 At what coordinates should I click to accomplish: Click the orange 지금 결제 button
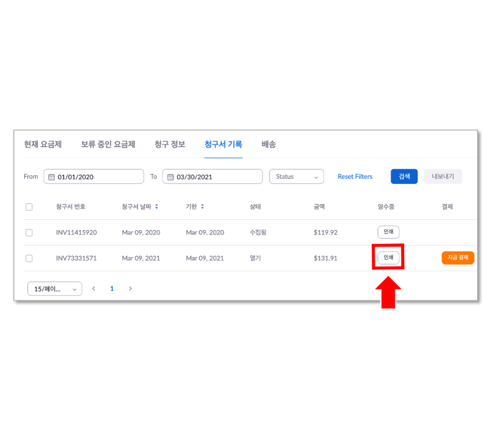tap(458, 258)
